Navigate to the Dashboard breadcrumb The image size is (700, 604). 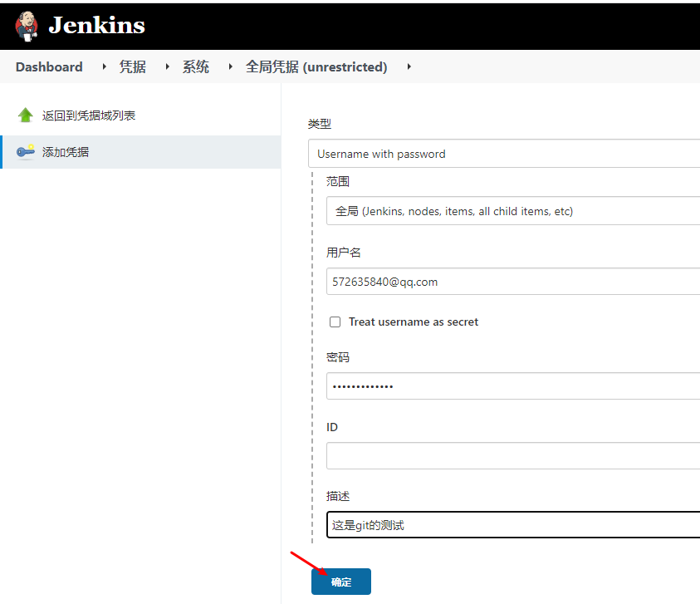pyautogui.click(x=48, y=66)
